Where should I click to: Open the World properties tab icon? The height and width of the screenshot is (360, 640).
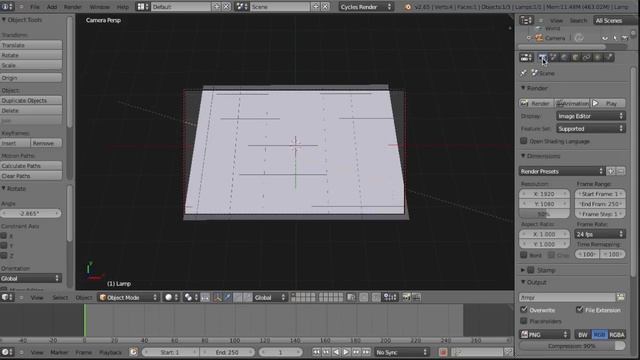click(564, 58)
